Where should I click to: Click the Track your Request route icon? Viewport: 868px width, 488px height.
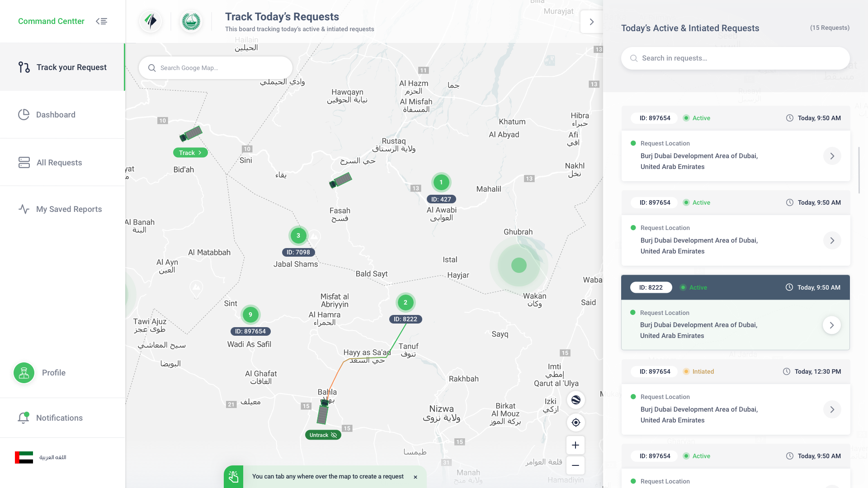pyautogui.click(x=24, y=67)
